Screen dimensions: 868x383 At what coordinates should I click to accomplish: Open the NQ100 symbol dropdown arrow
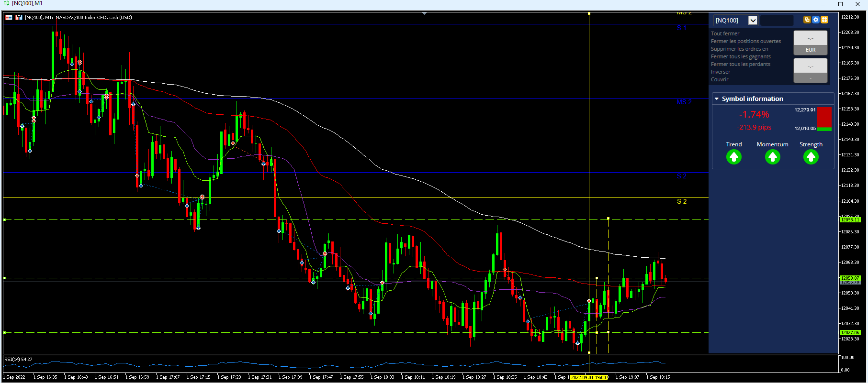coord(753,20)
